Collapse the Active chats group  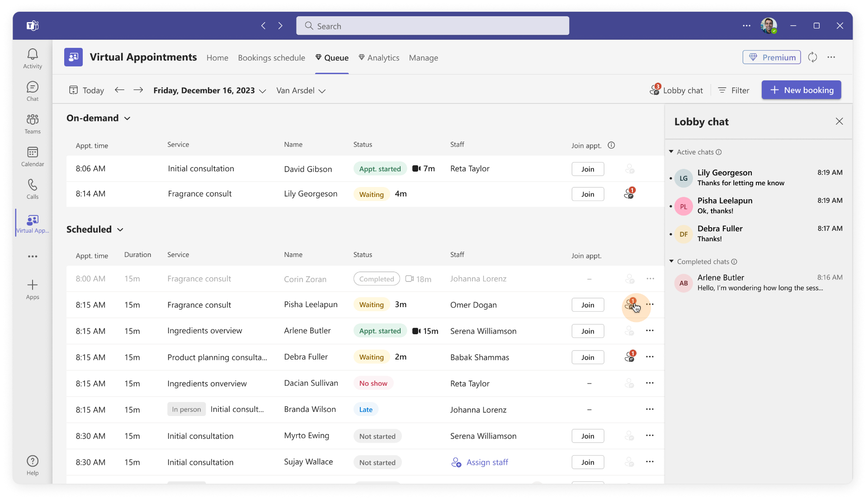(671, 152)
